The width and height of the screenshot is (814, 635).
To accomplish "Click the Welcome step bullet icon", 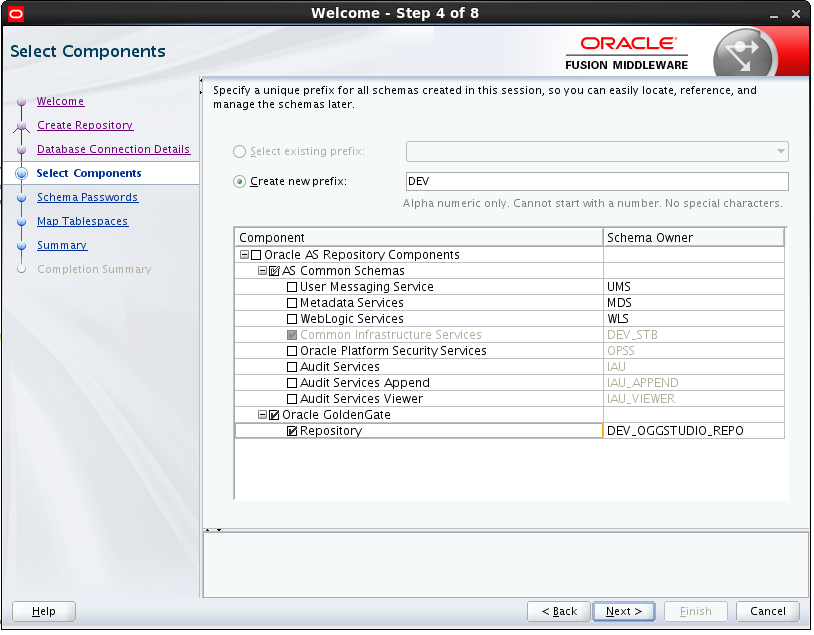I will pyautogui.click(x=21, y=102).
